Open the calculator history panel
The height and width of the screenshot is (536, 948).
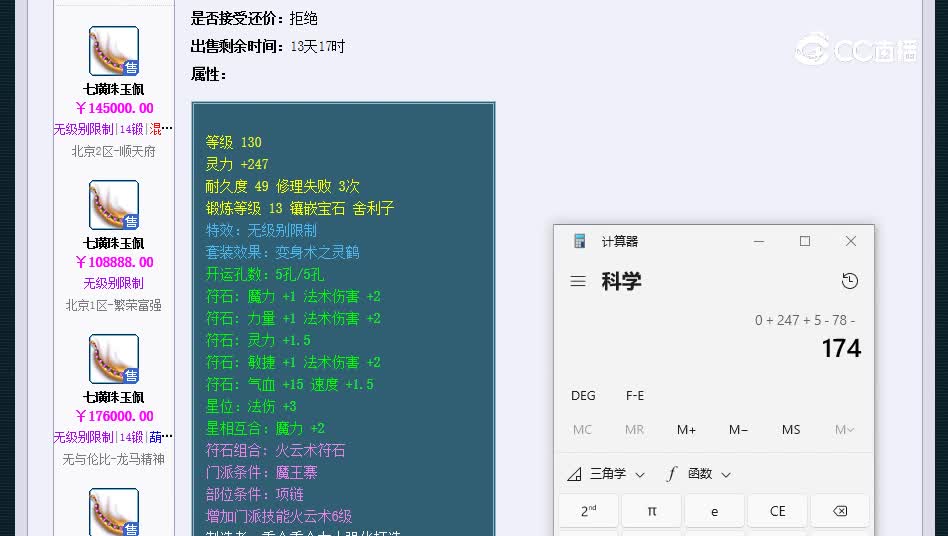coord(849,281)
